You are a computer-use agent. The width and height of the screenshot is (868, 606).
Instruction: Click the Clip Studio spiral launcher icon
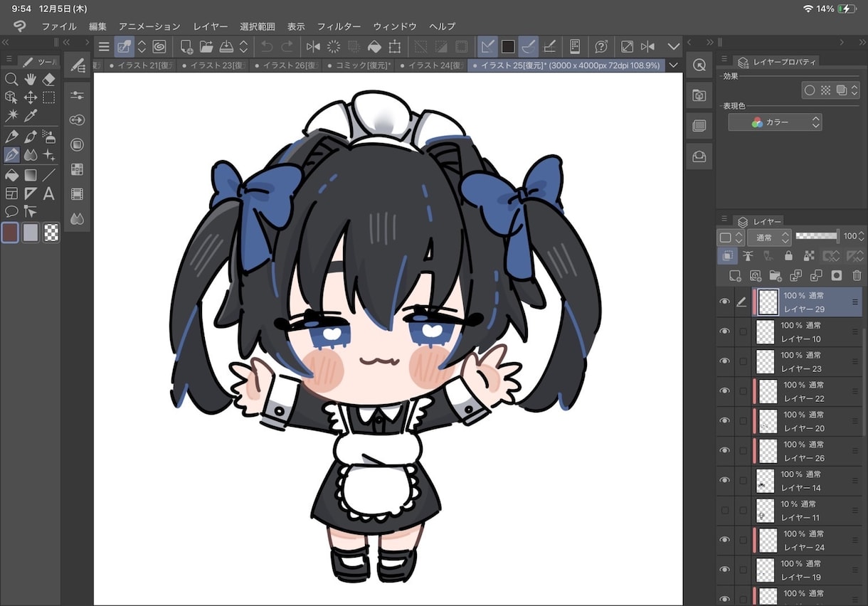tap(159, 47)
